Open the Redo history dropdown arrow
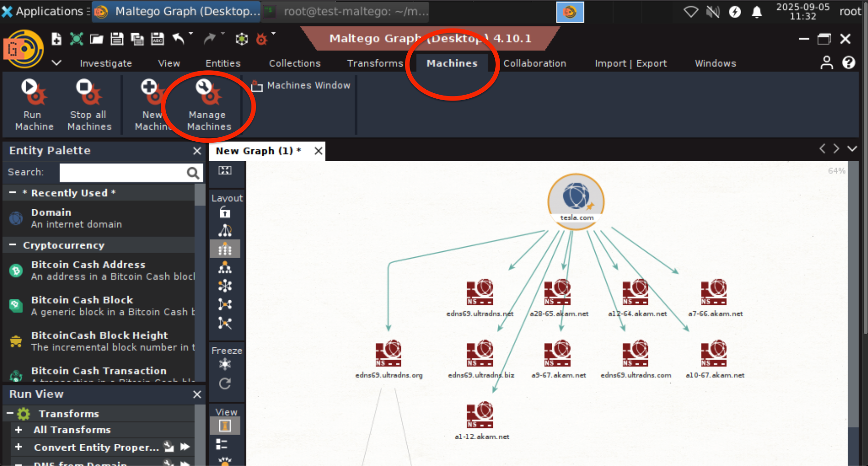This screenshot has width=868, height=466. pyautogui.click(x=222, y=34)
